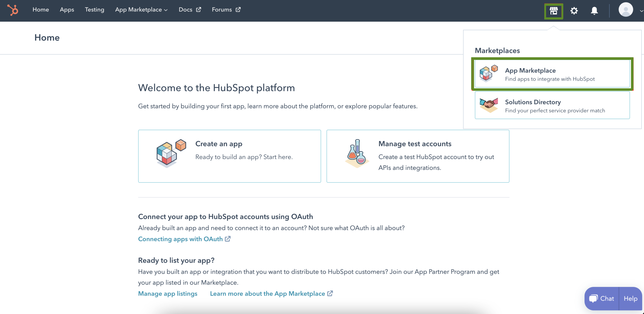Click the handshake Solutions Directory icon
The width and height of the screenshot is (644, 314).
[489, 105]
